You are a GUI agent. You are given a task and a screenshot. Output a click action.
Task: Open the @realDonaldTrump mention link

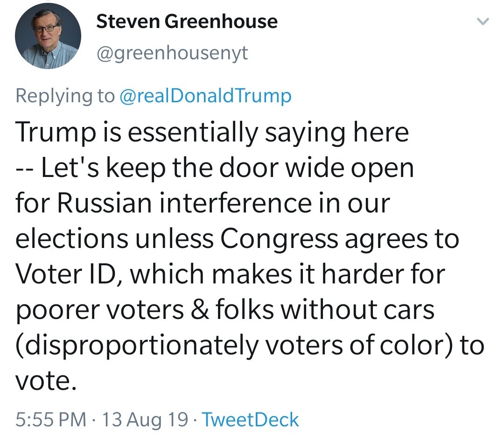point(205,96)
